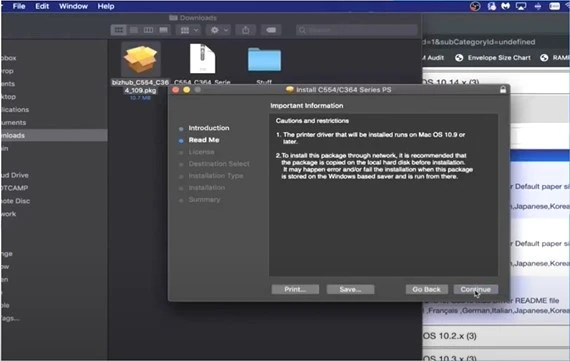570x361 pixels.
Task: Click the Go Back button
Action: click(x=426, y=289)
